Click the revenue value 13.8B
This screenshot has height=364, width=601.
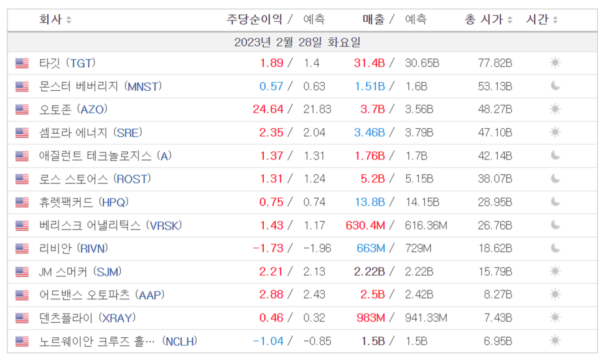(370, 202)
